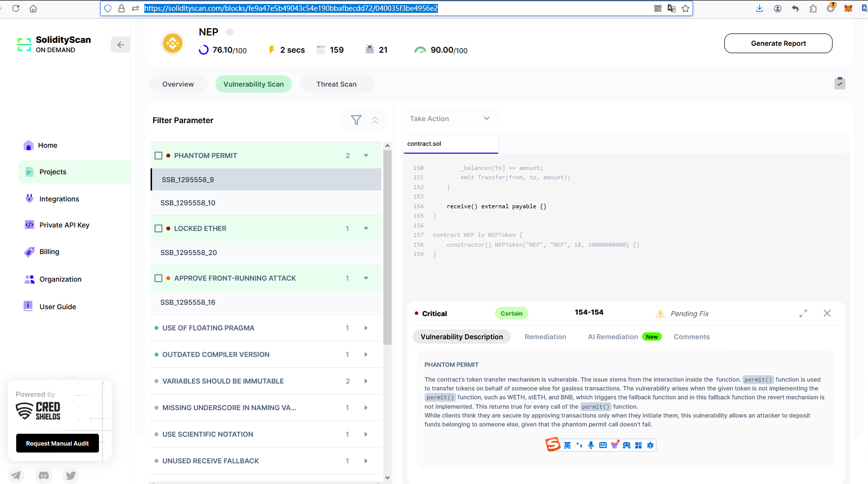This screenshot has width=868, height=484.
Task: Click the Generate Report button
Action: click(x=778, y=43)
